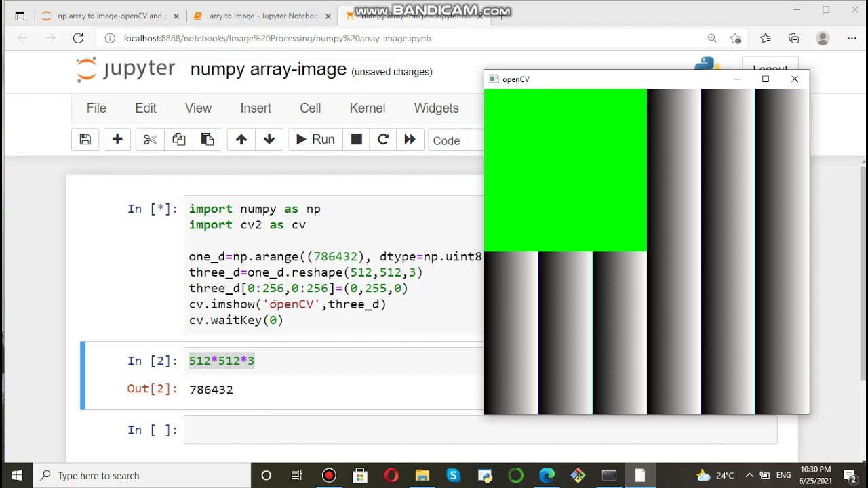Switch to the arry to image Jupyter Notebook tab
868x488 pixels.
coord(261,16)
